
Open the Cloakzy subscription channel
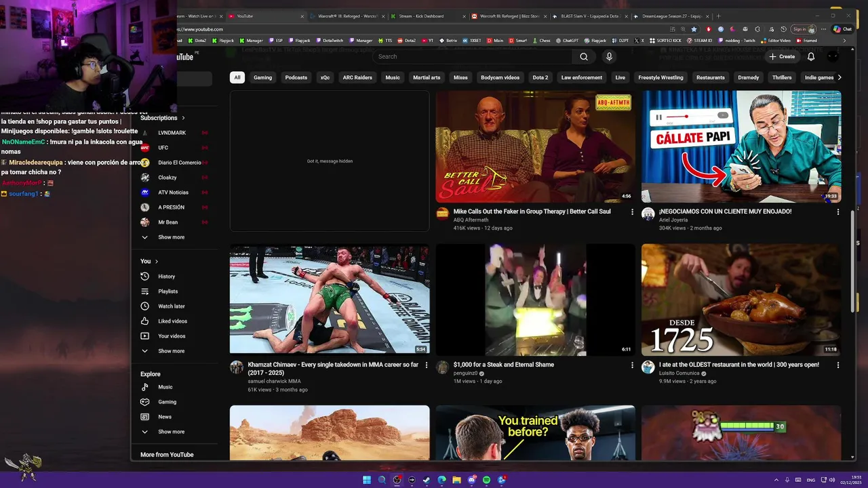tap(167, 178)
